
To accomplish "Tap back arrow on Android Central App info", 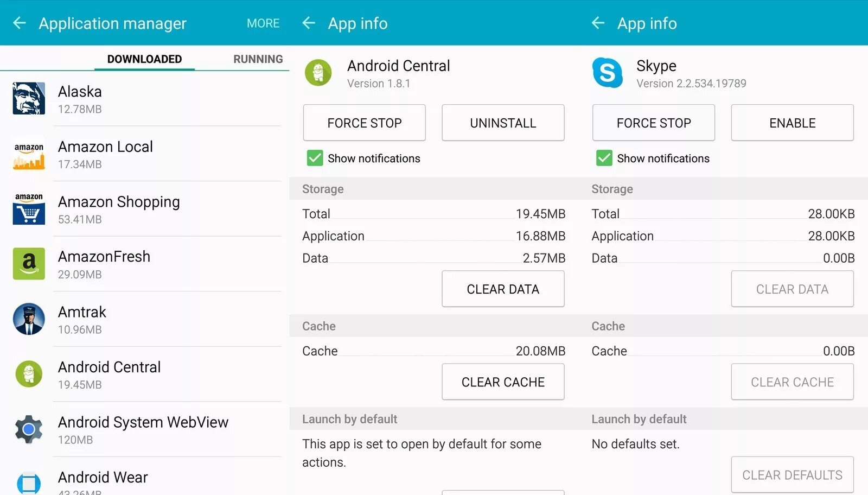I will tap(309, 23).
